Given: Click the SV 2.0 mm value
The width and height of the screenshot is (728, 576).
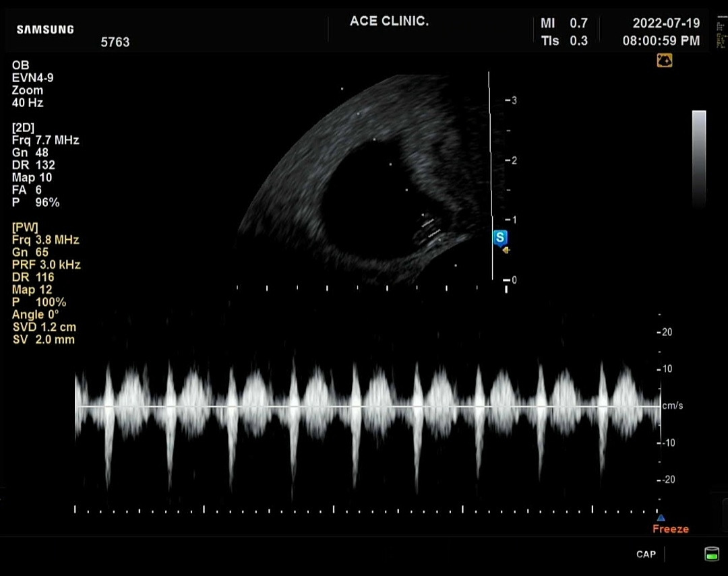Looking at the screenshot, I should click(x=44, y=340).
